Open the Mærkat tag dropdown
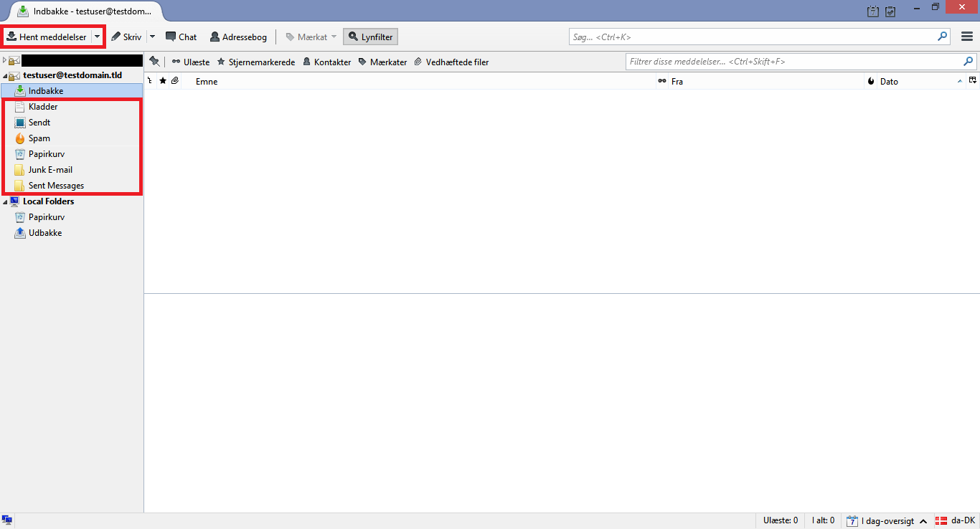 click(x=311, y=37)
